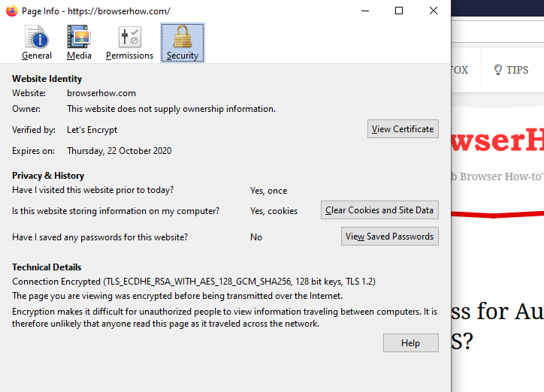
Task: Click View Certificate button
Action: pyautogui.click(x=403, y=129)
